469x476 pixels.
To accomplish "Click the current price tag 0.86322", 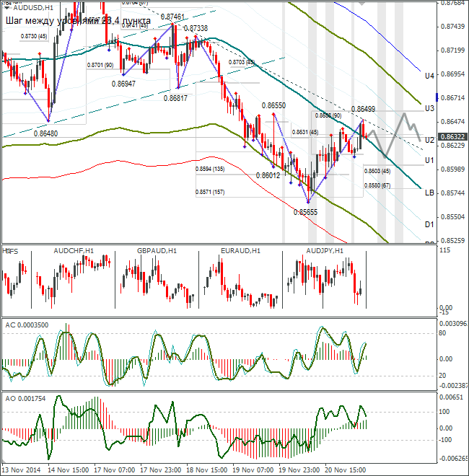I will 452,137.
